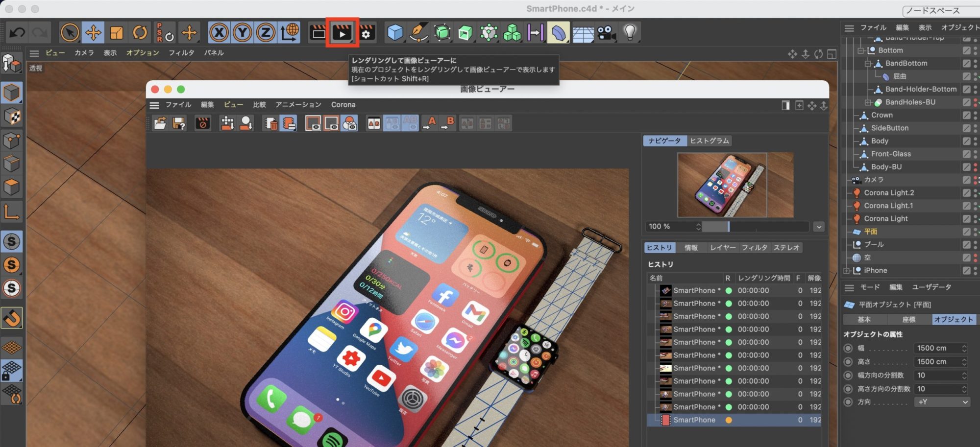The image size is (980, 447).
Task: Expand the iPhone object tree
Action: (x=846, y=271)
